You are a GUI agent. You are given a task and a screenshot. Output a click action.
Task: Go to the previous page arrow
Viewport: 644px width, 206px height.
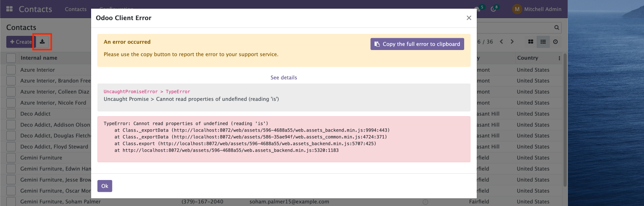pos(501,42)
